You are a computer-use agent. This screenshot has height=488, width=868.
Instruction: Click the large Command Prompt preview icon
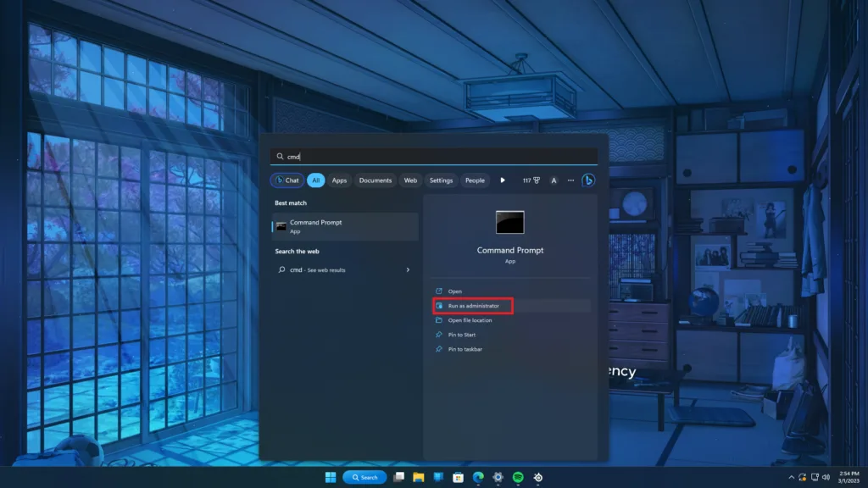pos(509,223)
